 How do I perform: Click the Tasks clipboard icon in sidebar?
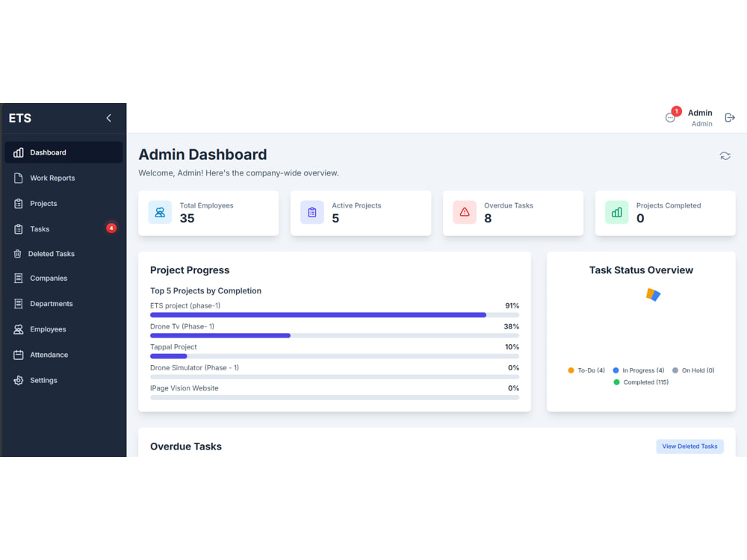pyautogui.click(x=18, y=229)
